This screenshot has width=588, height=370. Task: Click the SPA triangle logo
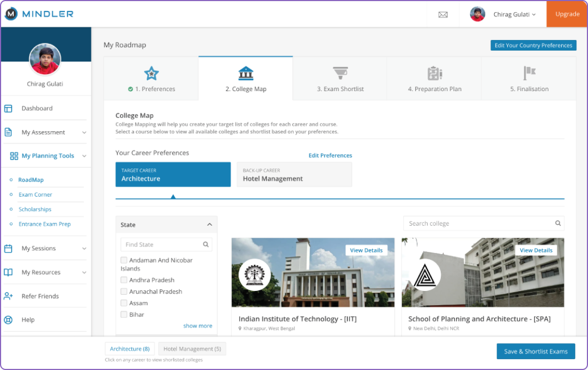coord(424,275)
